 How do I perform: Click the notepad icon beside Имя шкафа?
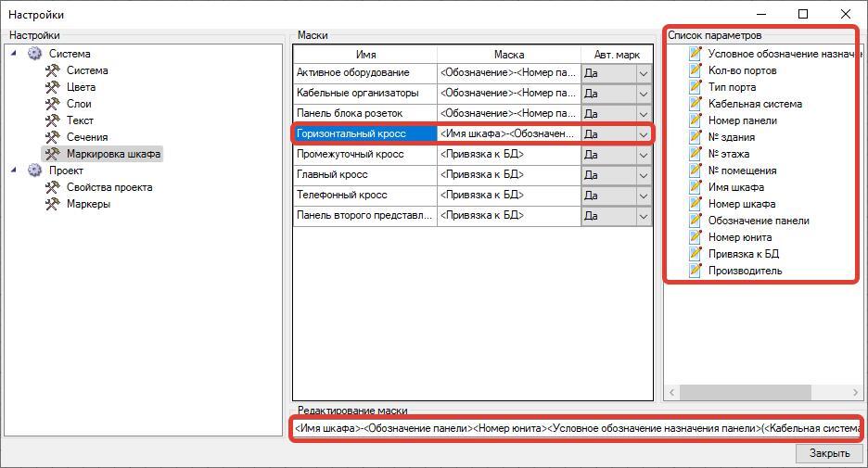coord(696,187)
